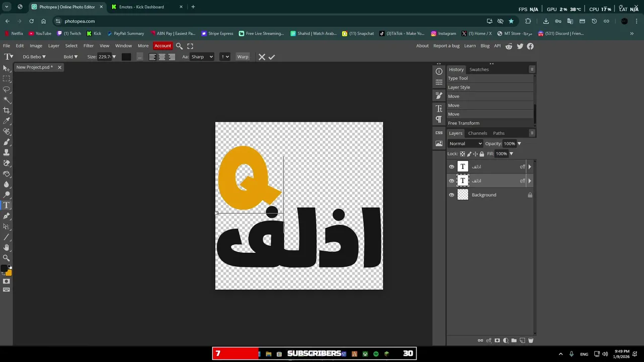Open the Learn link
Viewport: 644px width, 362px height.
tap(470, 46)
